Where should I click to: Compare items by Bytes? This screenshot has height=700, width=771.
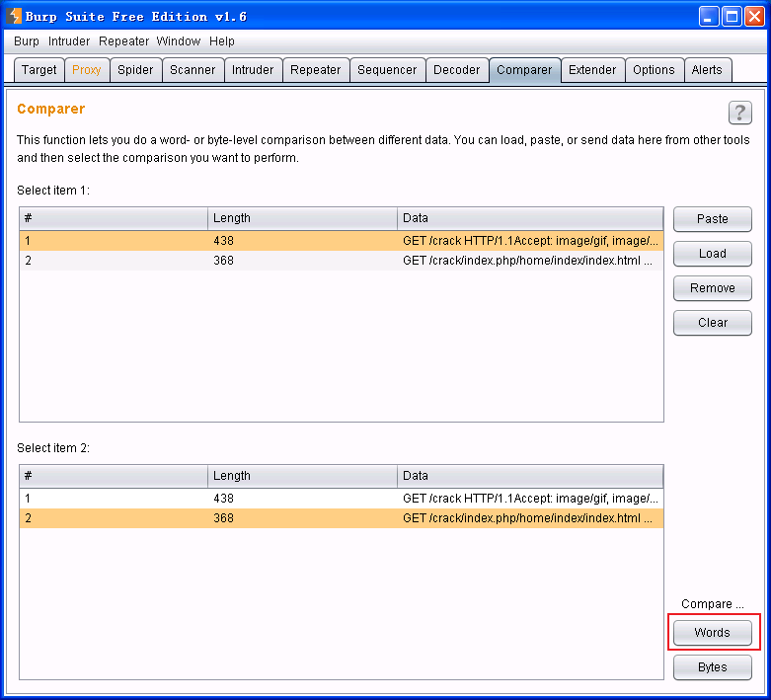[712, 667]
